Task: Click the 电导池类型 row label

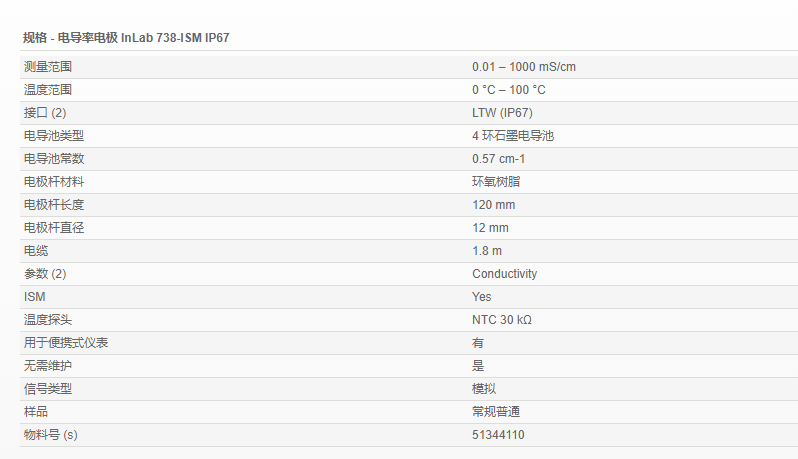Action: coord(54,136)
